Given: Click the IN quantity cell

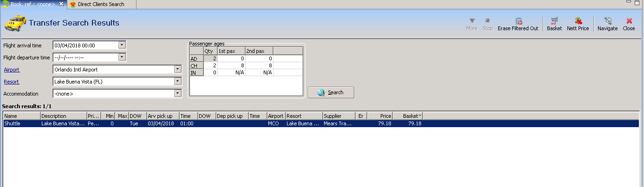Looking at the screenshot, I should point(210,72).
